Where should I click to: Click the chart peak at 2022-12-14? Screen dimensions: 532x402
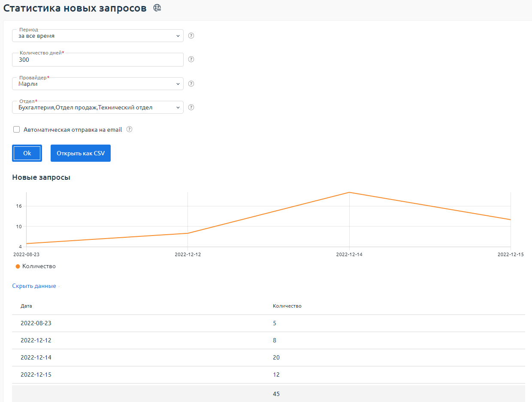pos(349,192)
